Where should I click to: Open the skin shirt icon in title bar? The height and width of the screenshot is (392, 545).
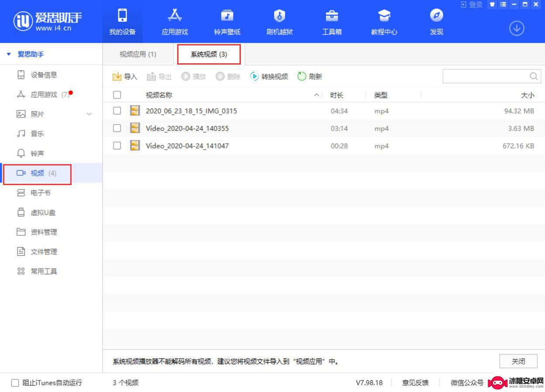click(x=493, y=4)
